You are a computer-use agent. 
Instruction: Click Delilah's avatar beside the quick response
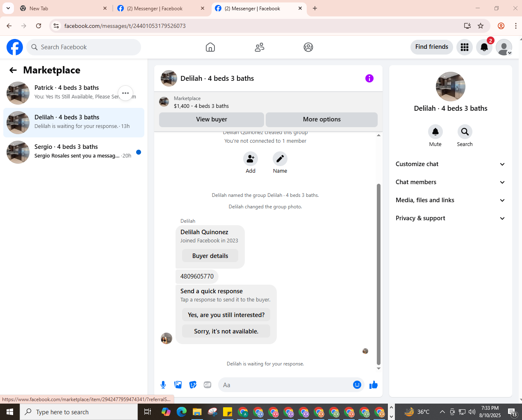tap(166, 338)
